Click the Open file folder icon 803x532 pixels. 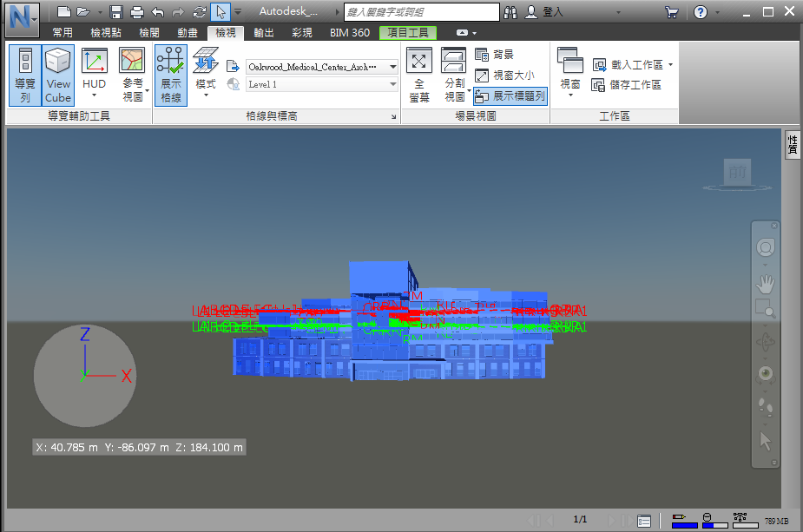(83, 12)
